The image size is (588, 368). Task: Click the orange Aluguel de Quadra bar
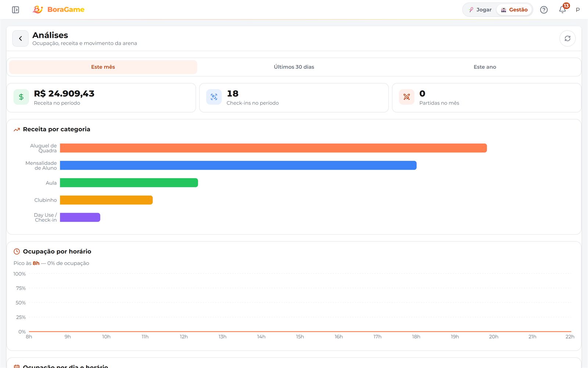pos(273,148)
